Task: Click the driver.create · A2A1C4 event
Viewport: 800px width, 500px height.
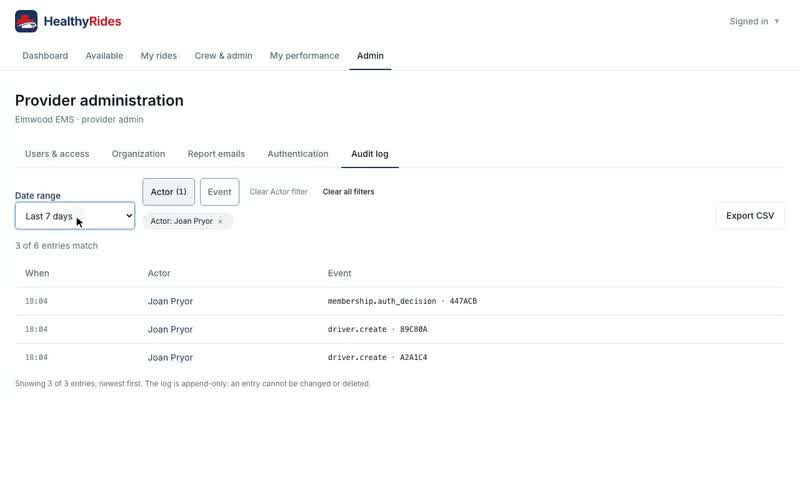Action: click(x=378, y=357)
